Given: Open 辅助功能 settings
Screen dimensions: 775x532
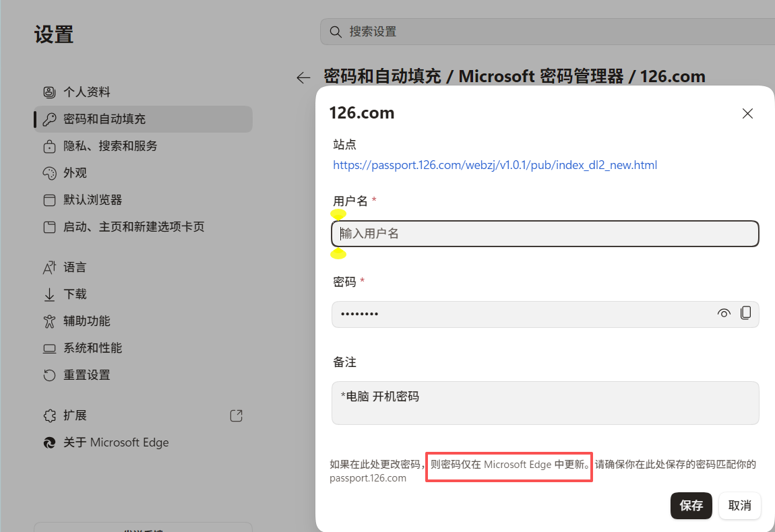Looking at the screenshot, I should [x=143, y=322].
